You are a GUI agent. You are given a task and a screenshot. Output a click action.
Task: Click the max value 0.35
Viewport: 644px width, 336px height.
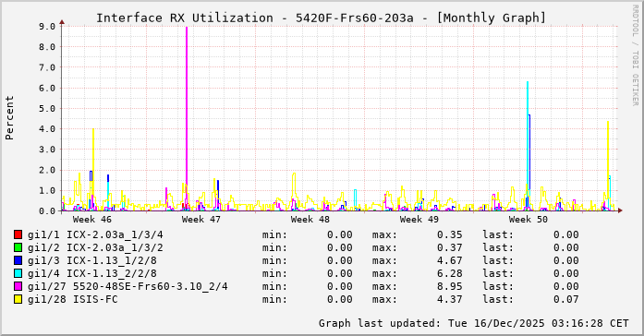[x=449, y=234]
